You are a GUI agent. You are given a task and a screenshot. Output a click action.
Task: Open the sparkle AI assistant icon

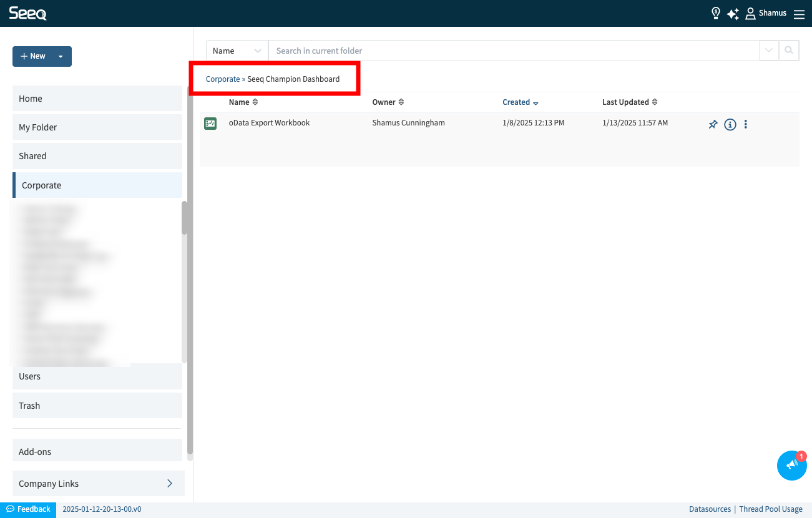coord(733,14)
